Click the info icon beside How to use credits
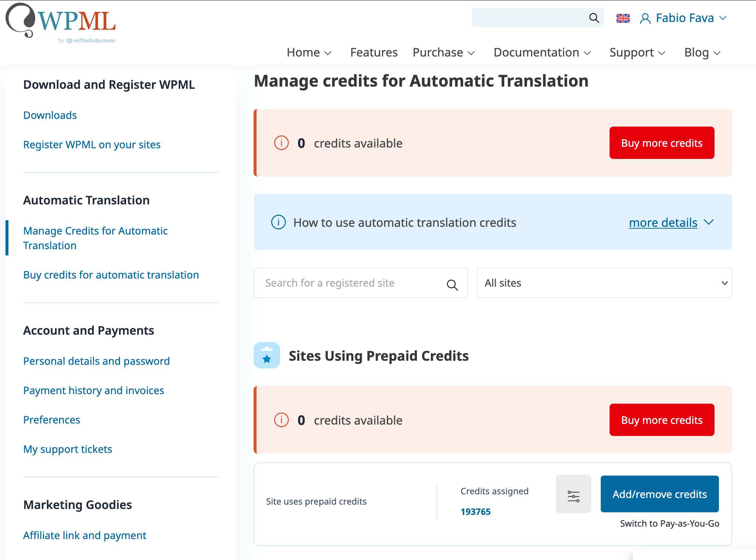Screen dimensions: 756x560 tap(278, 222)
